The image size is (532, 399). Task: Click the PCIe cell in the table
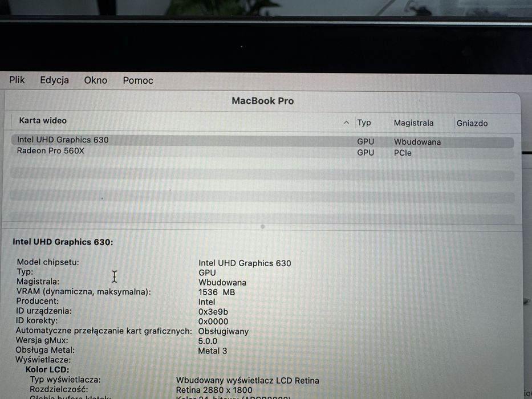point(403,153)
